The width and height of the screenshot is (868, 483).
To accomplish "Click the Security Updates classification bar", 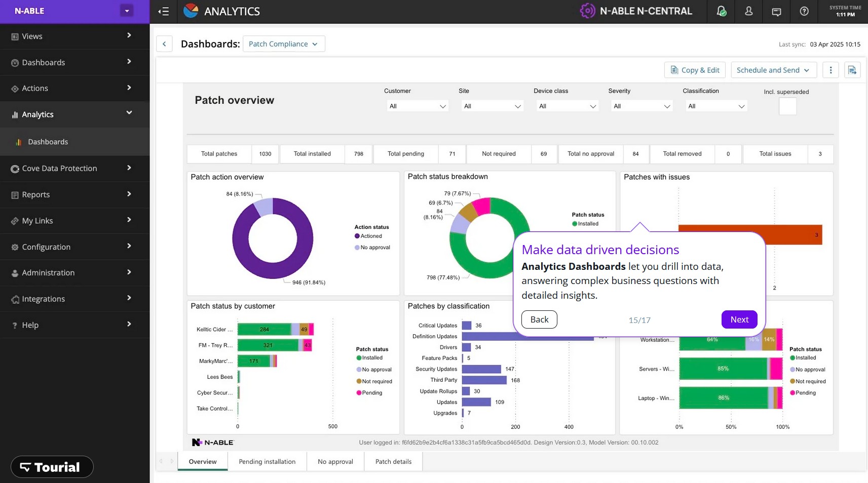I will [481, 370].
